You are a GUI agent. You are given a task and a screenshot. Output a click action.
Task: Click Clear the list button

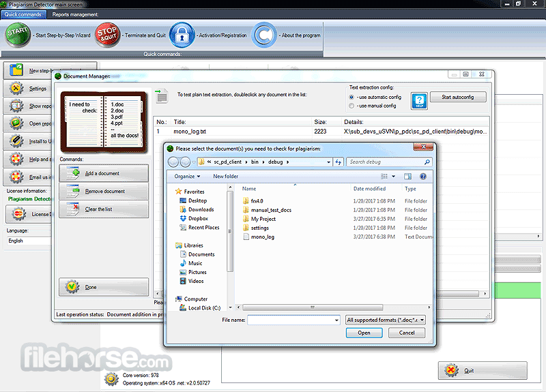104,209
